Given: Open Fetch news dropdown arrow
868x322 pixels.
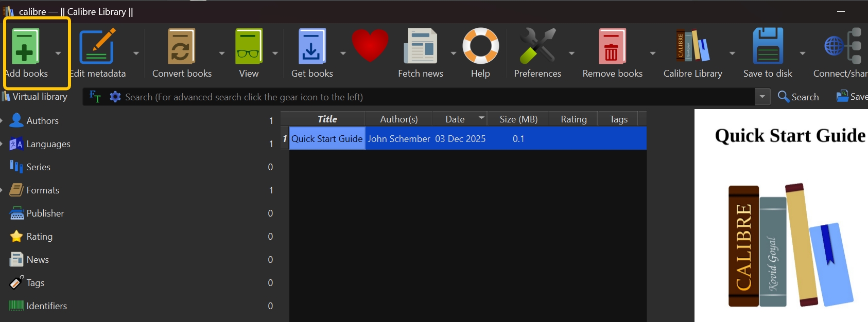Looking at the screenshot, I should (x=454, y=53).
